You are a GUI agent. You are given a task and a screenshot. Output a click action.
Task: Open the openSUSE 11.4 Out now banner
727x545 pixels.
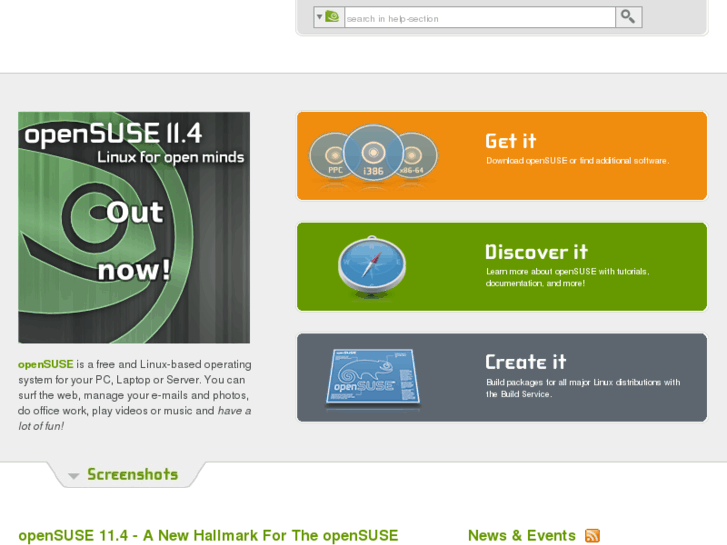(x=134, y=227)
